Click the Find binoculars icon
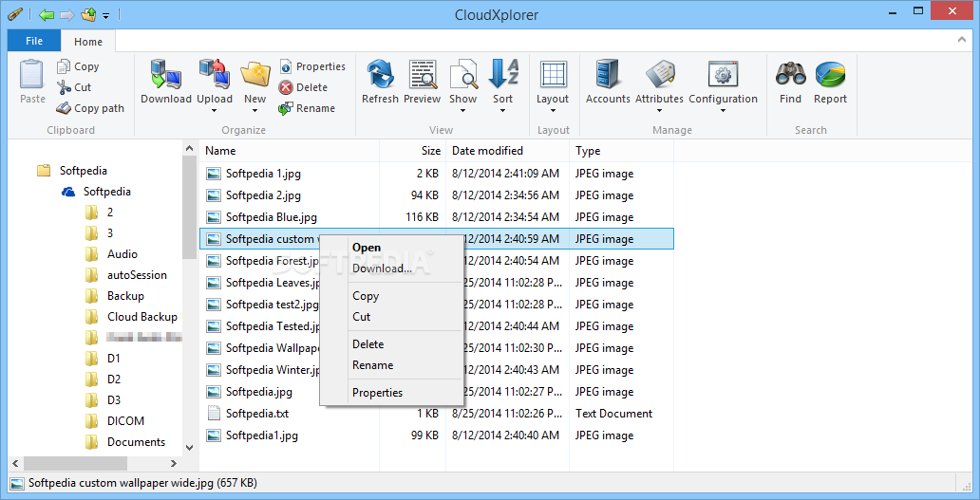Screen dimensions: 980x500 coord(791,74)
